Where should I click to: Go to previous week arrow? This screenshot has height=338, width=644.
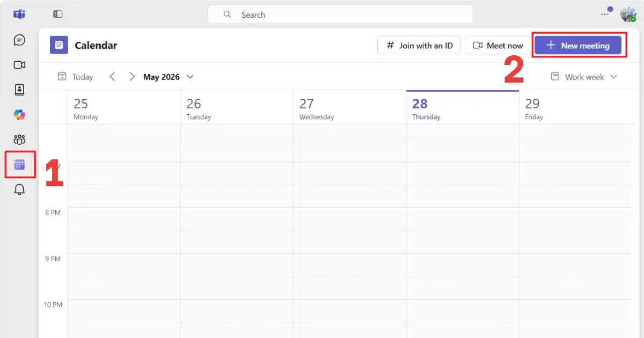[x=112, y=77]
